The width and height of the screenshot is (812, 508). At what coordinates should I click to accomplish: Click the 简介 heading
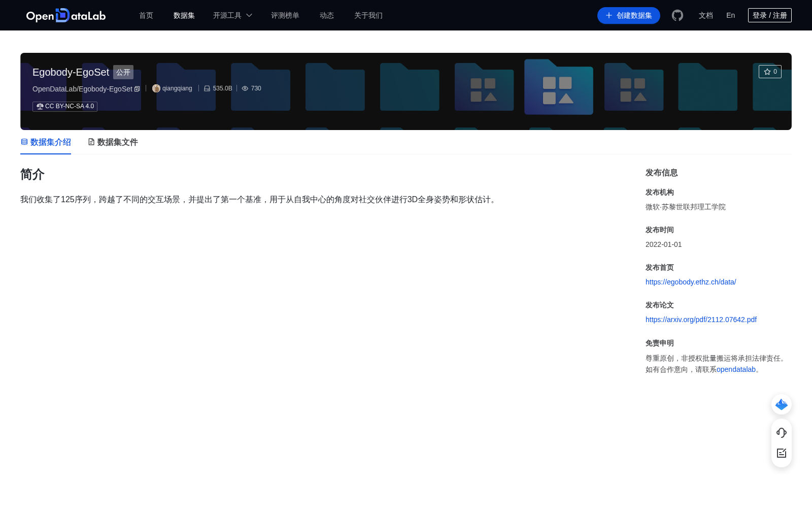(x=32, y=174)
